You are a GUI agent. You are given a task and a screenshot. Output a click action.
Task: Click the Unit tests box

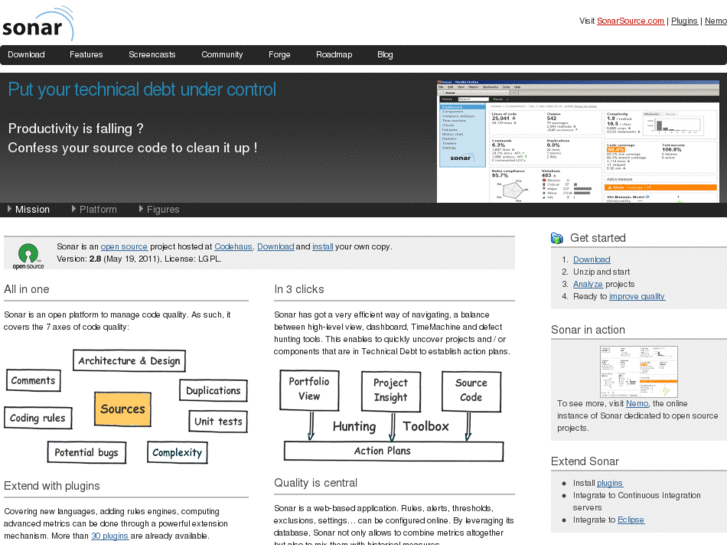point(218,422)
